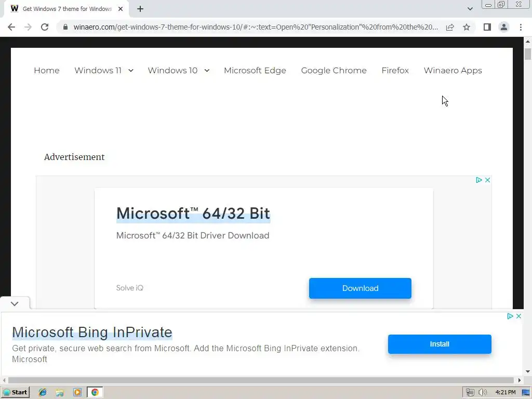532x399 pixels.
Task: Click the Microsoft 64/32 Bit ad headline
Action: click(193, 214)
